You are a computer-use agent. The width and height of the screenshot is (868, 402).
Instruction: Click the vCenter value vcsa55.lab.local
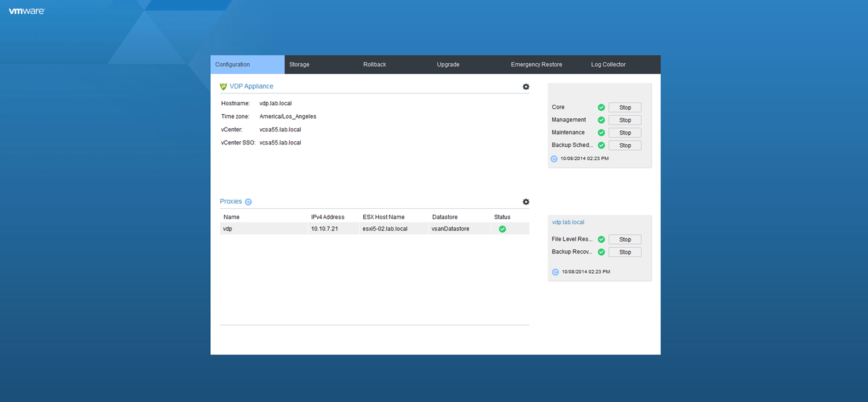point(280,129)
